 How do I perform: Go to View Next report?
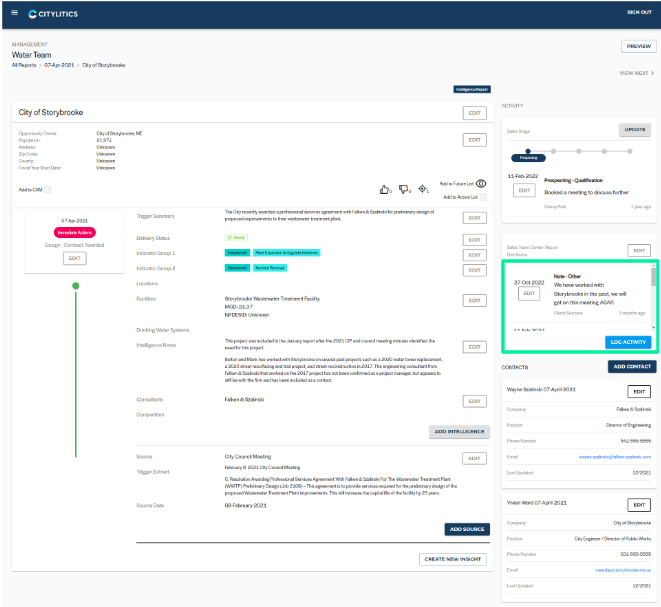pyautogui.click(x=637, y=73)
